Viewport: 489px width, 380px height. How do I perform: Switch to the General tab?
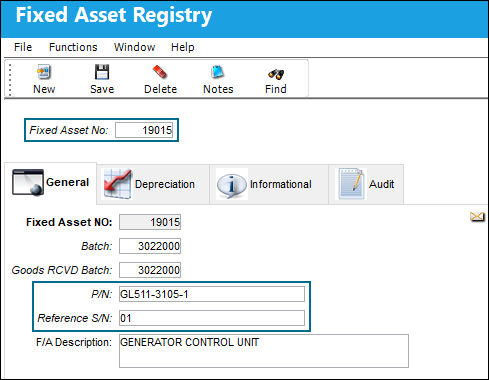(51, 183)
